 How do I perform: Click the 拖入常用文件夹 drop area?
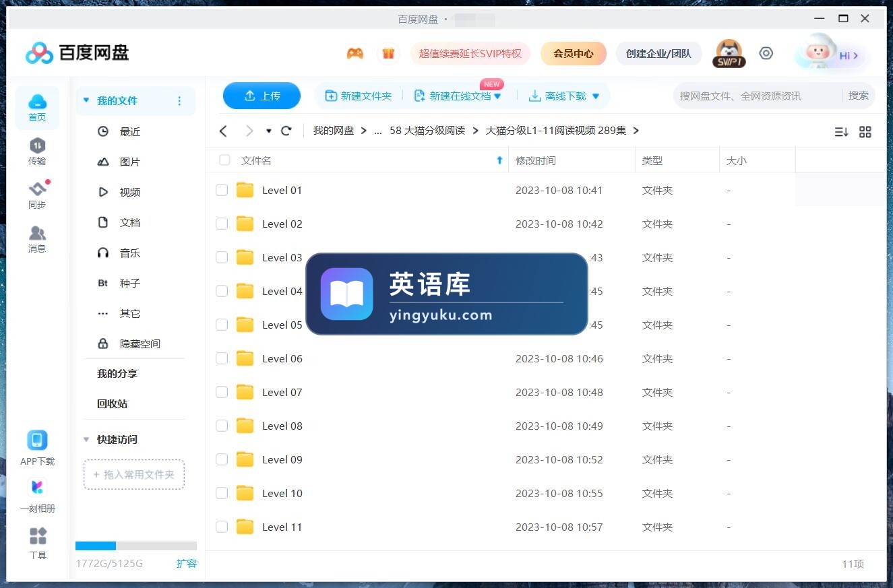[134, 474]
